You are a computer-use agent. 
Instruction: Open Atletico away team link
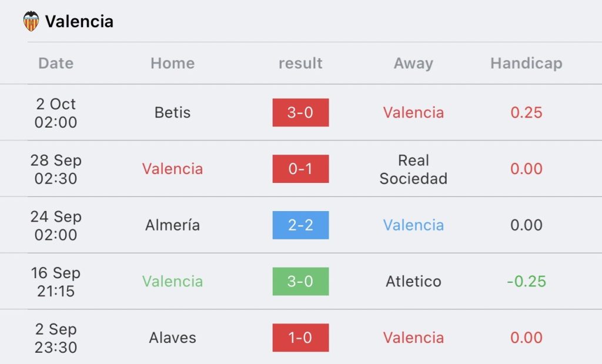(413, 282)
